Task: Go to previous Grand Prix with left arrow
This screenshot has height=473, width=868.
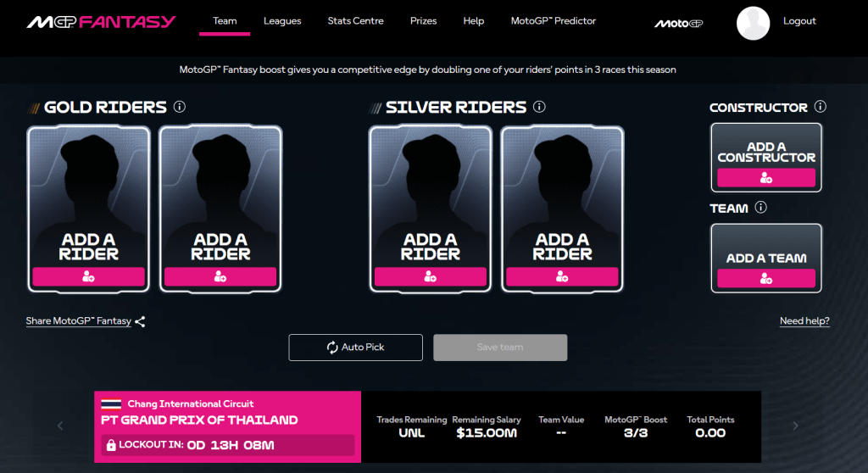Action: 60,426
